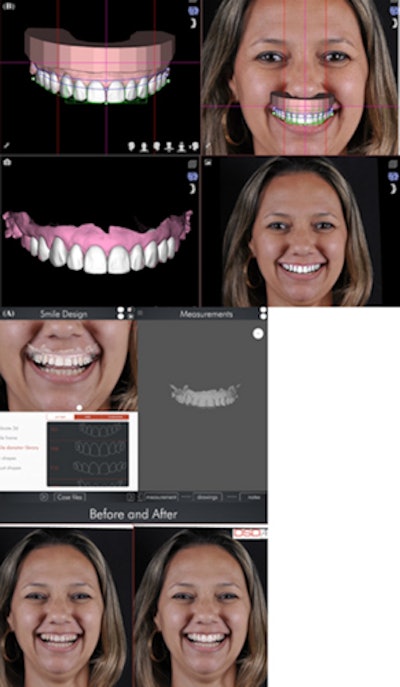Select the fifth head-view icon in panel B
The height and width of the screenshot is (687, 400).
click(x=181, y=146)
